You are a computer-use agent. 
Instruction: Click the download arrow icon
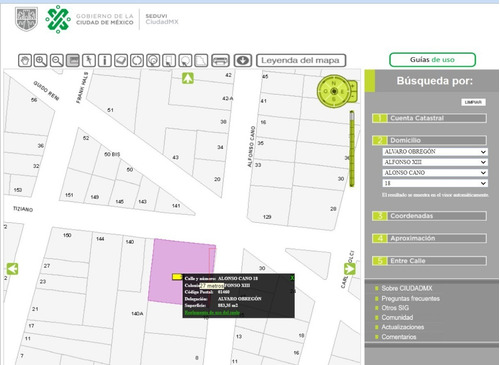[x=242, y=61]
